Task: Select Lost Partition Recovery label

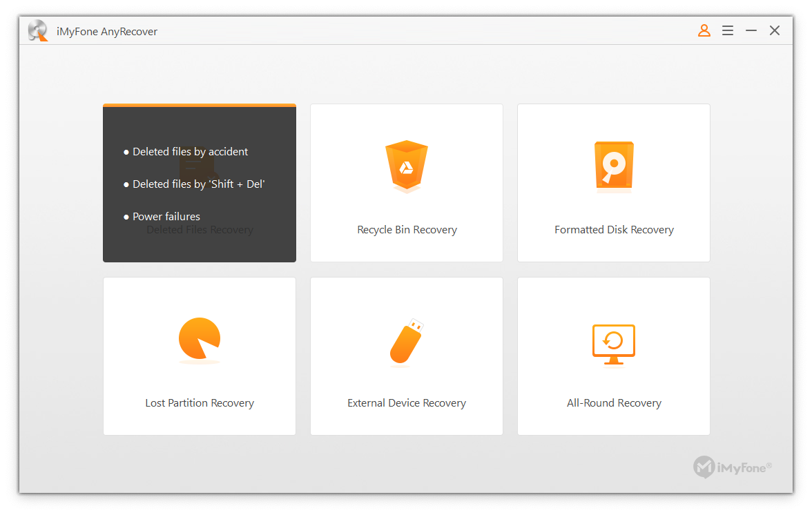Action: 200,403
